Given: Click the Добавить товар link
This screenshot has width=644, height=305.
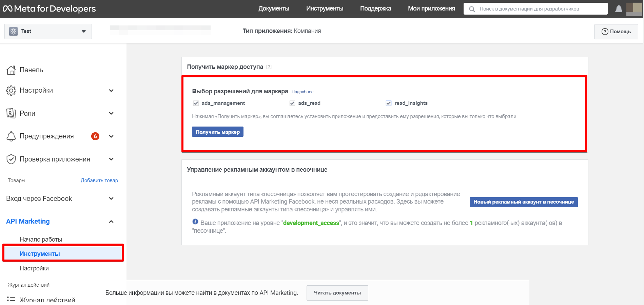Looking at the screenshot, I should click(99, 180).
